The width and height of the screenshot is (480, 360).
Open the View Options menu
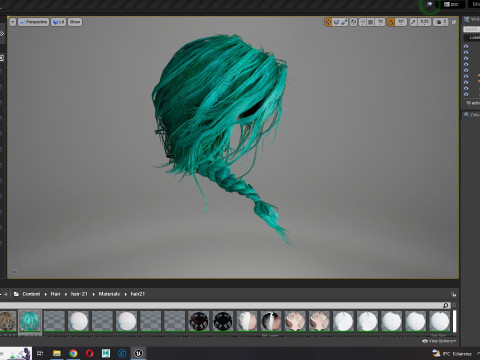[438, 341]
